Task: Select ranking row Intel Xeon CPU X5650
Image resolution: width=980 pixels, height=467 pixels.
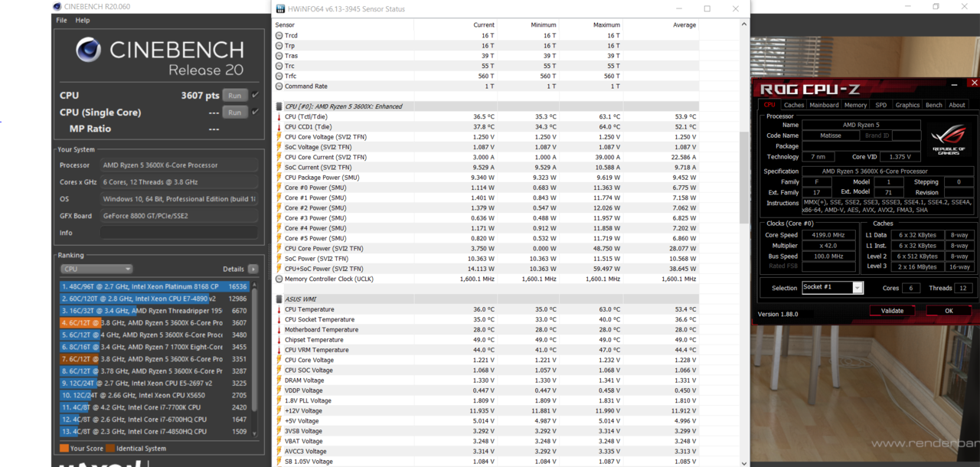Action: point(155,395)
